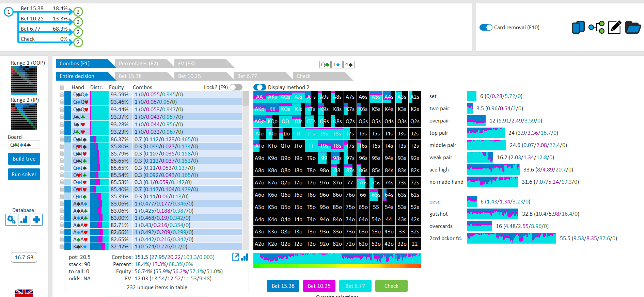Open the folder icon
This screenshot has height=297, width=644.
633,27
